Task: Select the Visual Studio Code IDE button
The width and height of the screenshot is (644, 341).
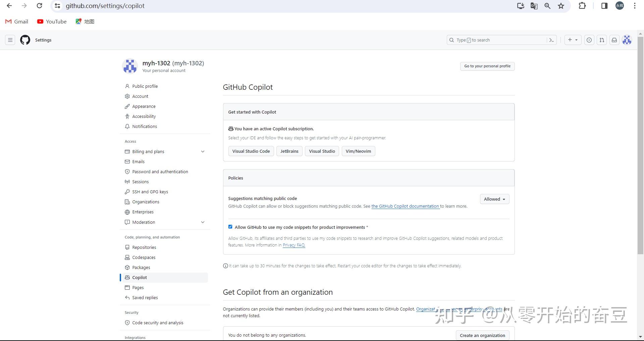Action: click(x=251, y=151)
